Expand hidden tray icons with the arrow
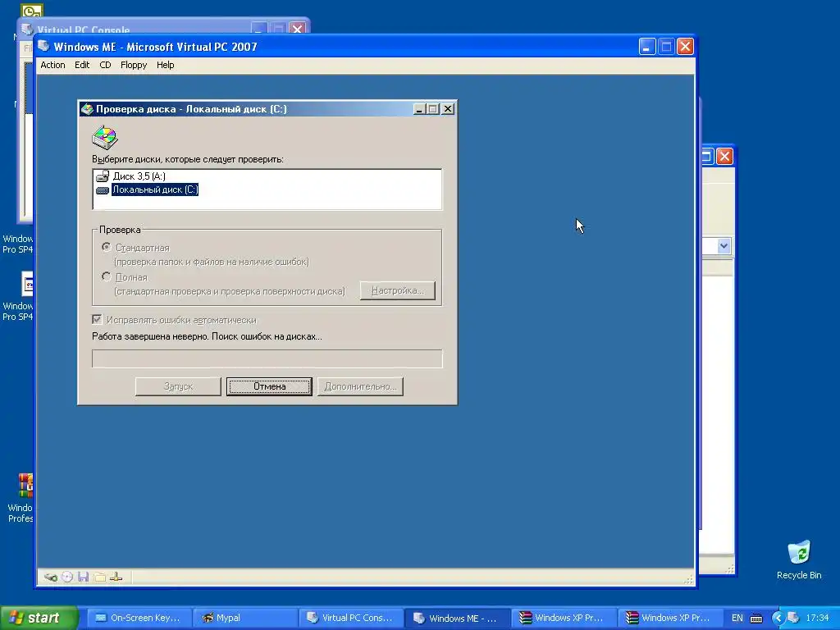 778,619
